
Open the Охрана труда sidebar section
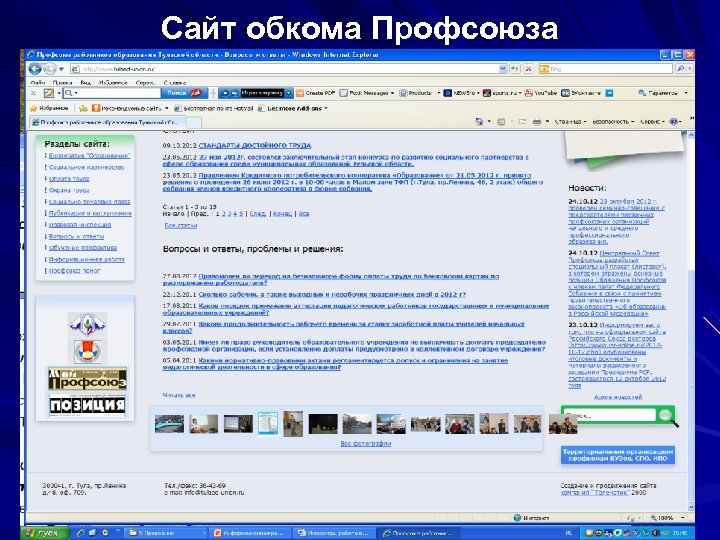[x=69, y=190]
